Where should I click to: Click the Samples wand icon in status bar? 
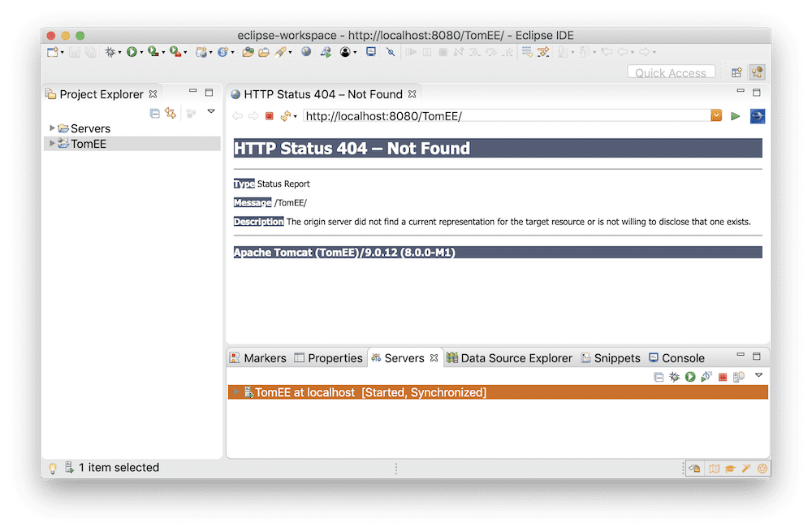[x=746, y=469]
